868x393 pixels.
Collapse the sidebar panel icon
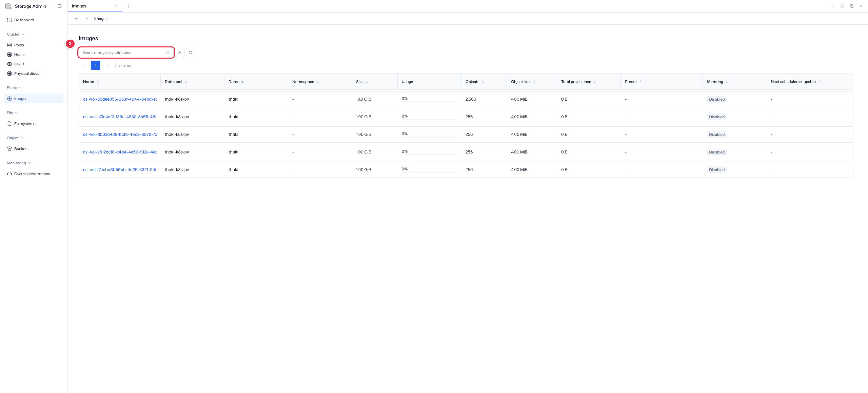point(60,6)
